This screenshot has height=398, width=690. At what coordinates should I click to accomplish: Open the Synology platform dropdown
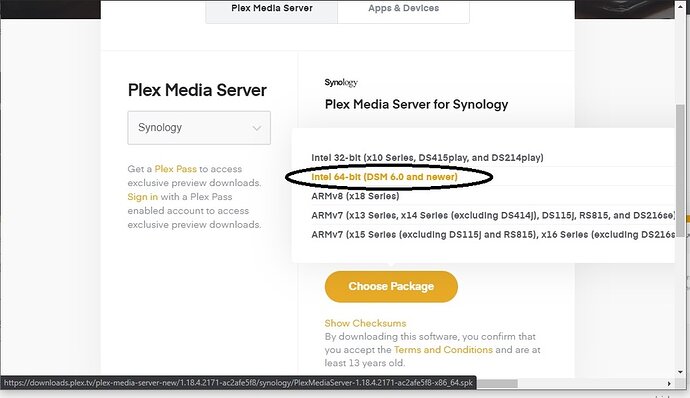pyautogui.click(x=199, y=128)
